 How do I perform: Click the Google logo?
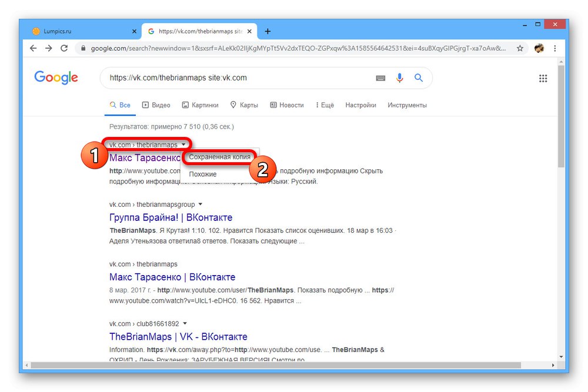click(56, 78)
